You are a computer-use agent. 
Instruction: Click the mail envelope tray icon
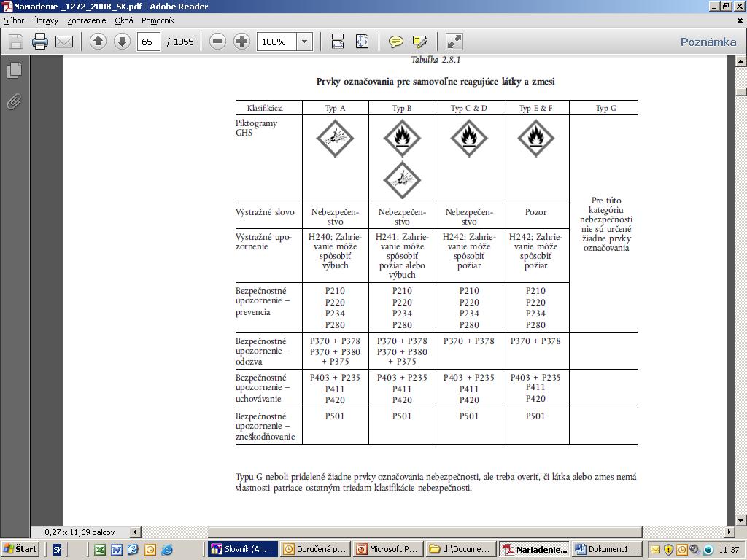(x=656, y=550)
